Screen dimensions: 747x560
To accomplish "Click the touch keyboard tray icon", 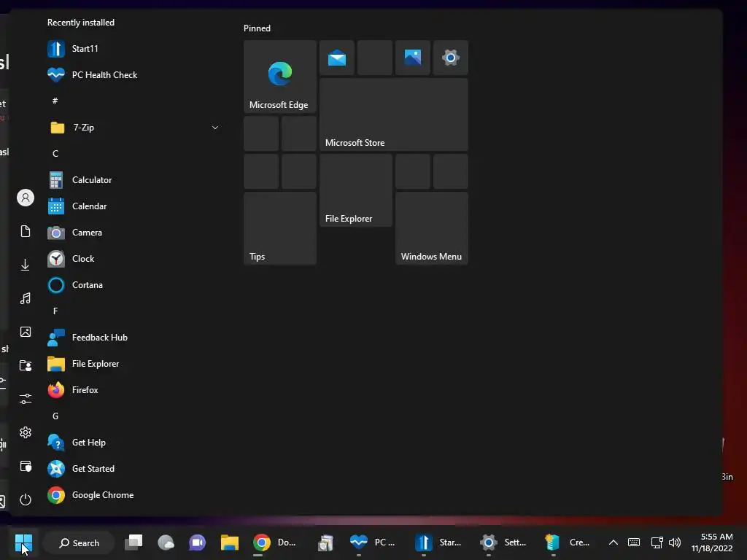I will 634,542.
